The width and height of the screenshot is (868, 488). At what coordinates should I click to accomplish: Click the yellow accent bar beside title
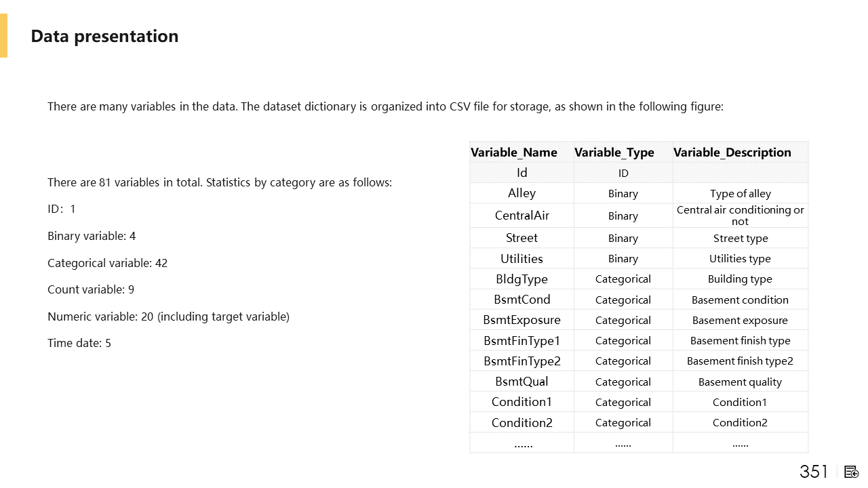click(x=3, y=35)
